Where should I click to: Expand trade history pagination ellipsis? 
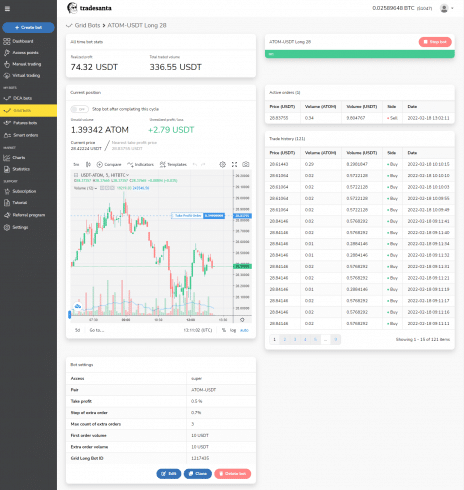pos(326,339)
